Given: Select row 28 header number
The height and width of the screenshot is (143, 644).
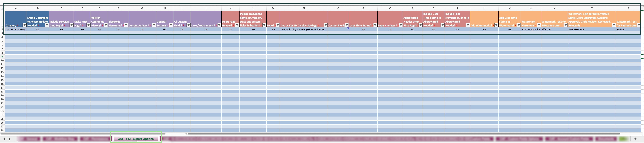Looking at the screenshot, I should pyautogui.click(x=2, y=130).
